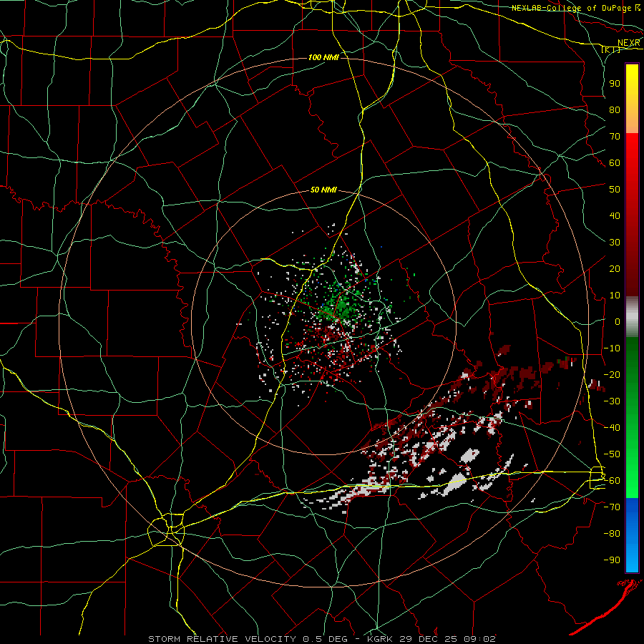Click the "0.5 DEG" elevation text
644x644 pixels.
click(325, 639)
